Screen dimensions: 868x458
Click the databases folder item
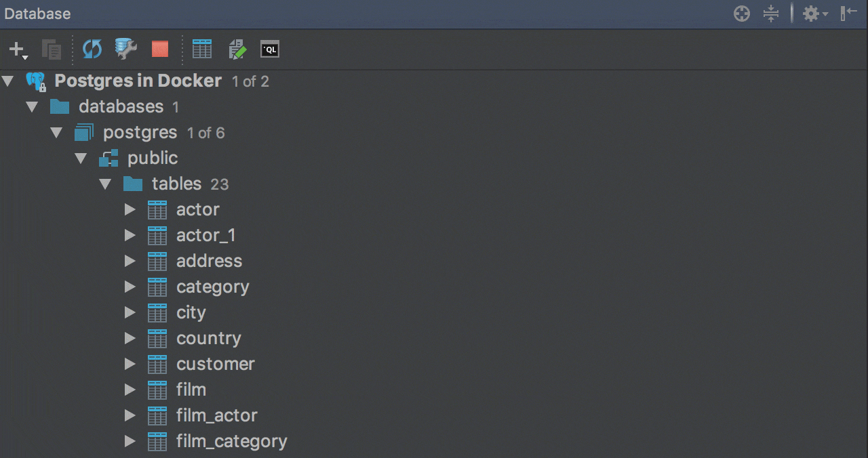point(121,107)
